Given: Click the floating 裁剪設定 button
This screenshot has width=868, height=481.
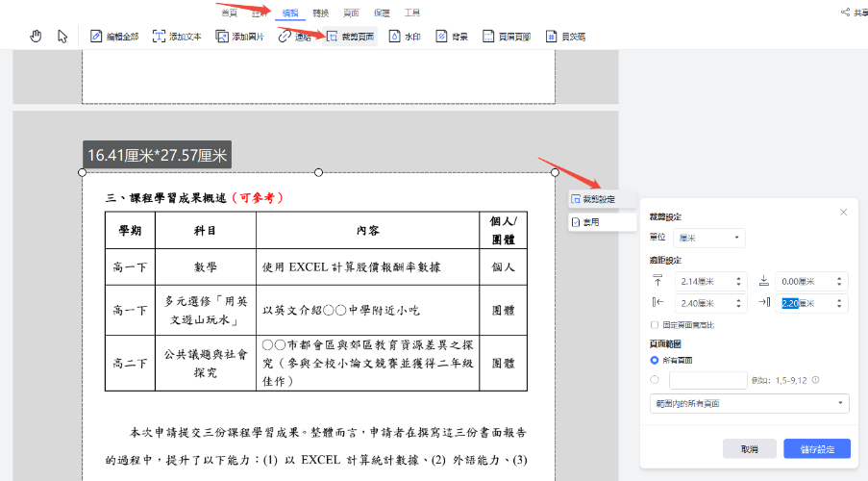Looking at the screenshot, I should (x=603, y=199).
